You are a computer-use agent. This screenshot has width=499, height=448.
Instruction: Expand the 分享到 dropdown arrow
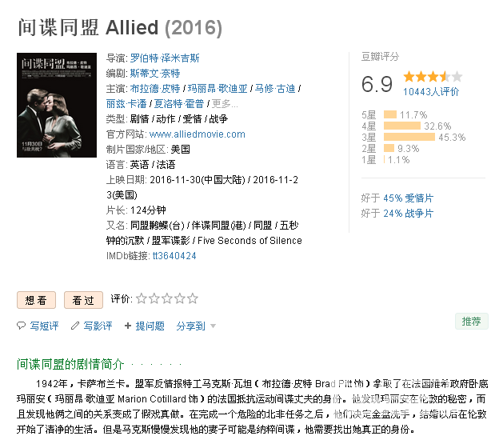point(214,326)
